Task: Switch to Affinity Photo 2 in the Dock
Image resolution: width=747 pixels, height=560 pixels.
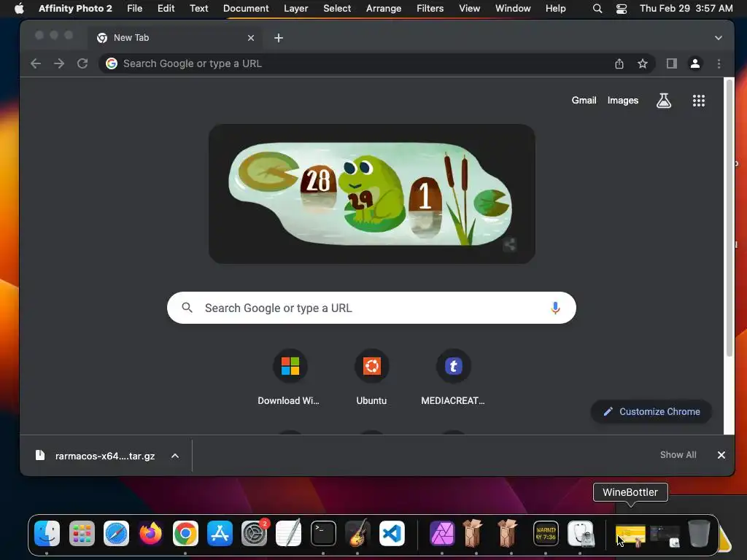Action: click(442, 533)
